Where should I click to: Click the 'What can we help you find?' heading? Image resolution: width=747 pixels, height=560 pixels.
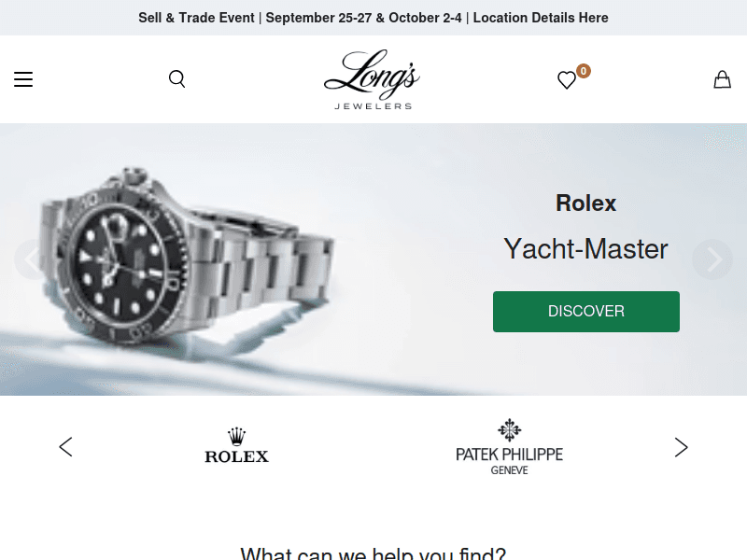coord(373,553)
